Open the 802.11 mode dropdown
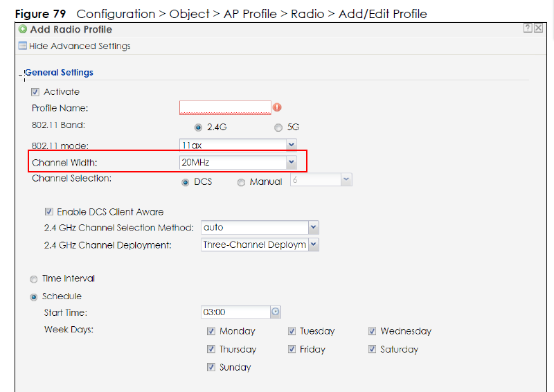The height and width of the screenshot is (392, 554). click(292, 145)
